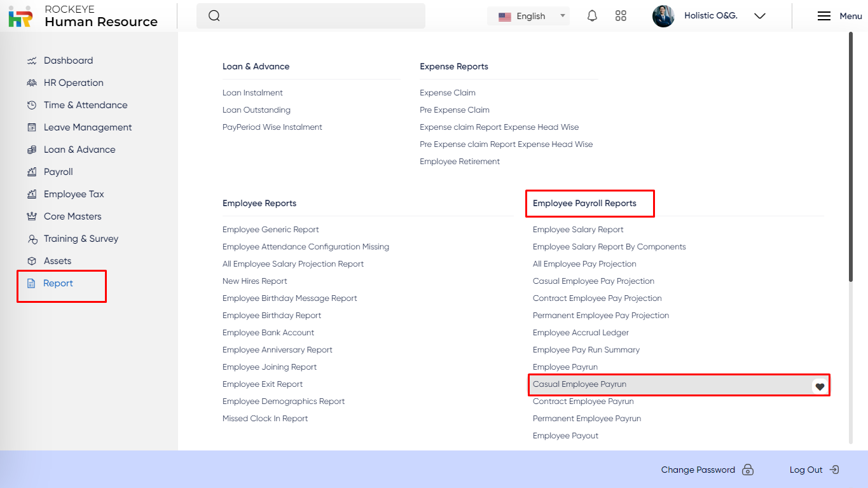Screen dimensions: 868x488
Task: Open Casual Employee Pay Projection
Action: [x=593, y=281]
